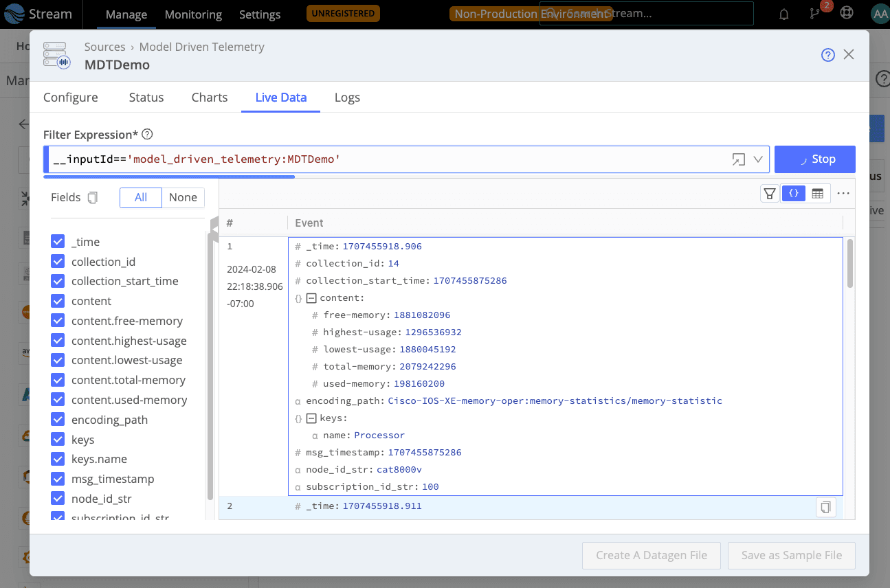This screenshot has width=890, height=588.
Task: Click copy icon next to Fields label
Action: 93,198
